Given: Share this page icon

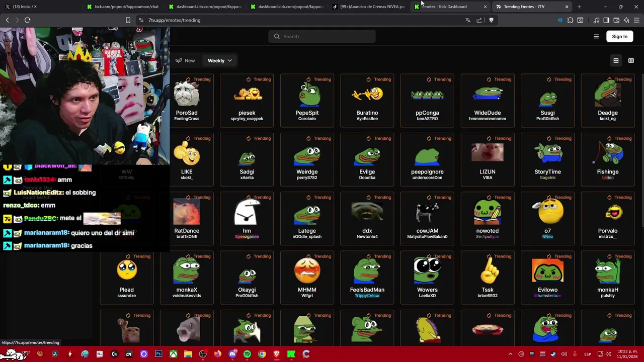Looking at the screenshot, I should click(479, 20).
